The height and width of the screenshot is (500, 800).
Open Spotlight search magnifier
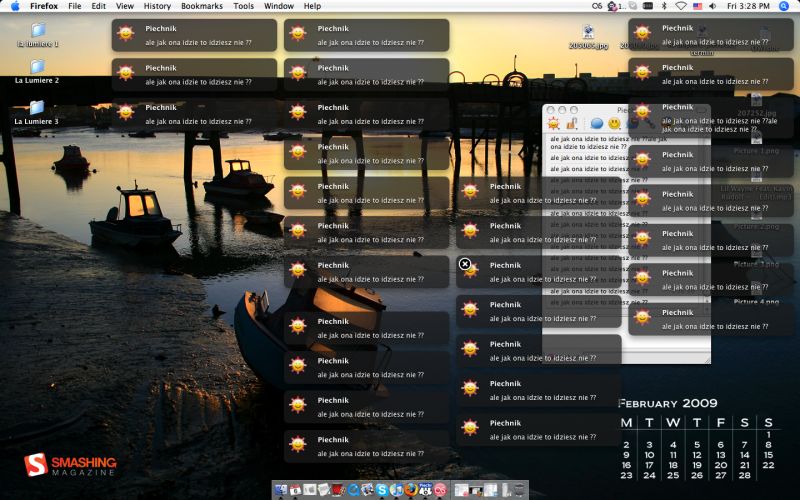pyautogui.click(x=784, y=6)
